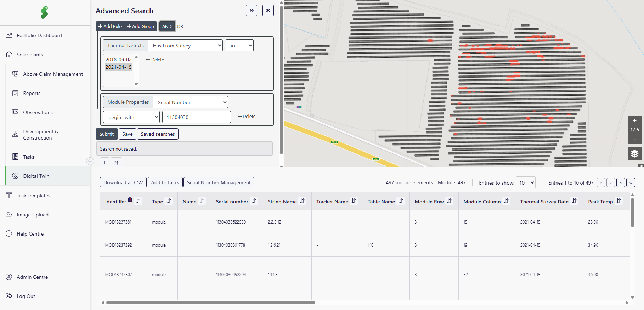Click the Identifier info icon

tap(130, 200)
